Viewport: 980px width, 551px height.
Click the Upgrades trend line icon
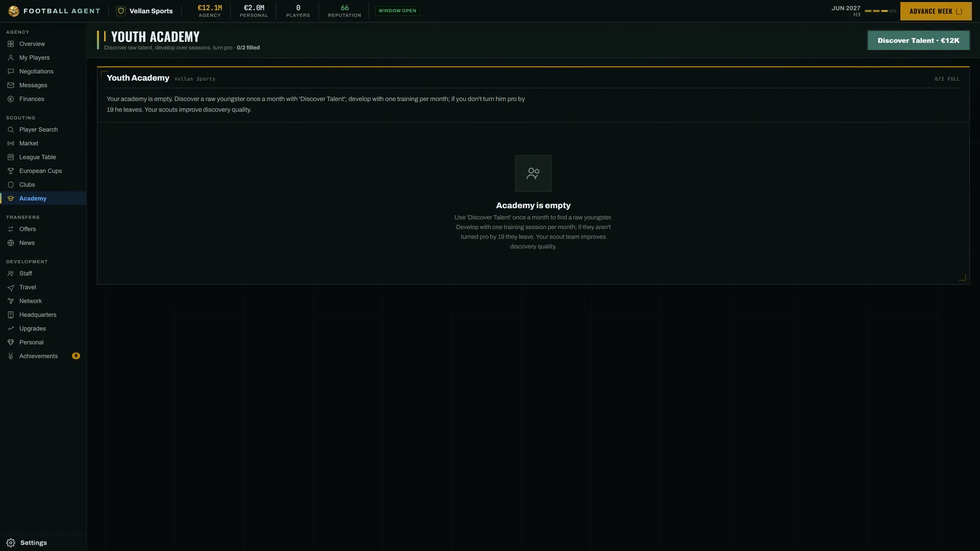point(11,329)
